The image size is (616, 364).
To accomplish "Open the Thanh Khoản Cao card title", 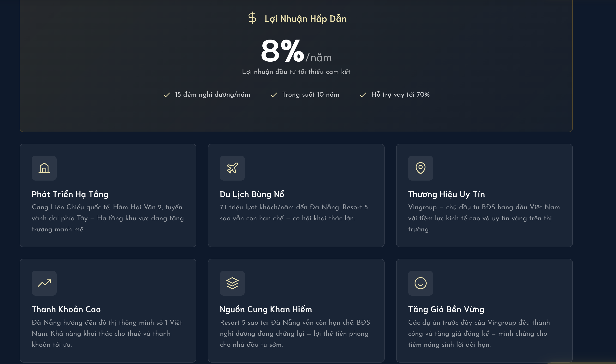I will (66, 309).
